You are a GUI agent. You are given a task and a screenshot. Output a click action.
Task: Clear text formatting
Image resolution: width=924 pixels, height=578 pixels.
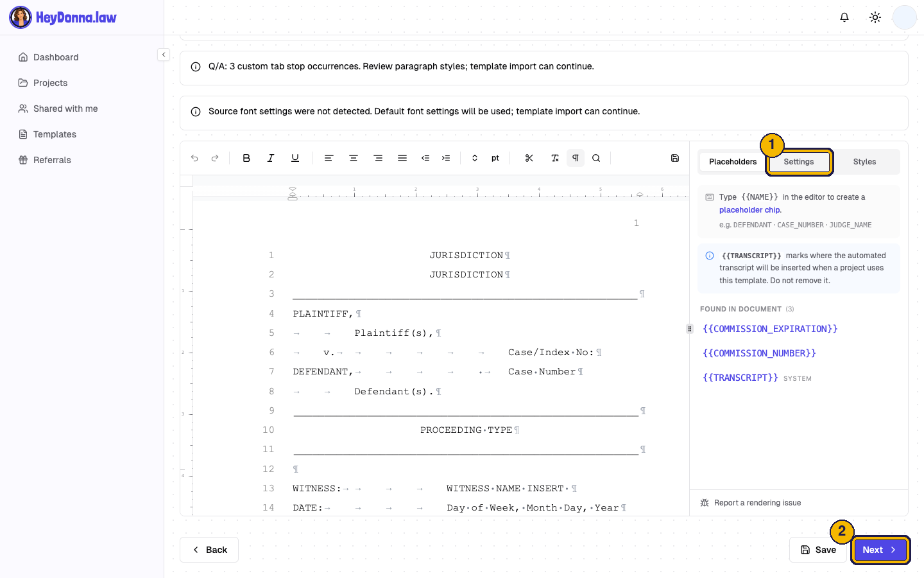555,158
